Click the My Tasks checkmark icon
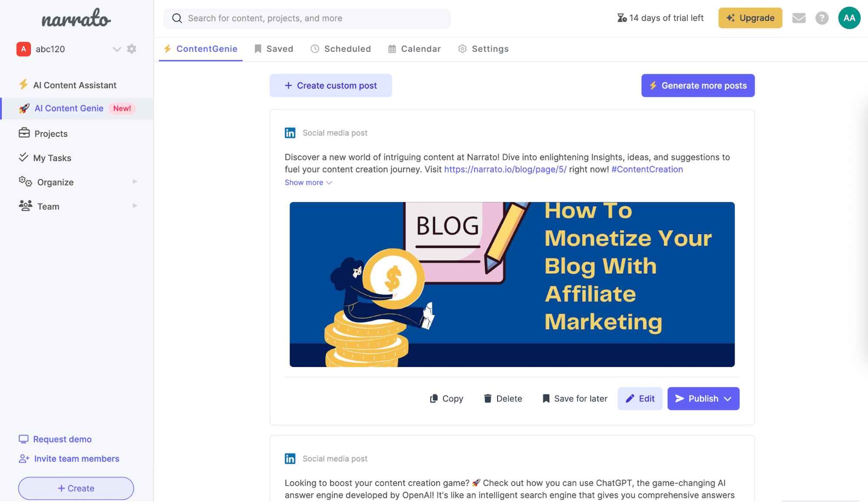The width and height of the screenshot is (868, 502). 23,157
